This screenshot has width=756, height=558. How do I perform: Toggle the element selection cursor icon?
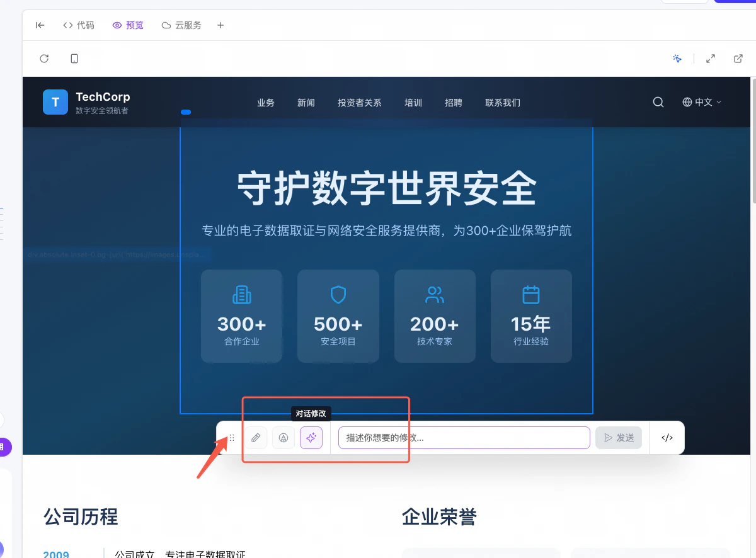coord(677,59)
